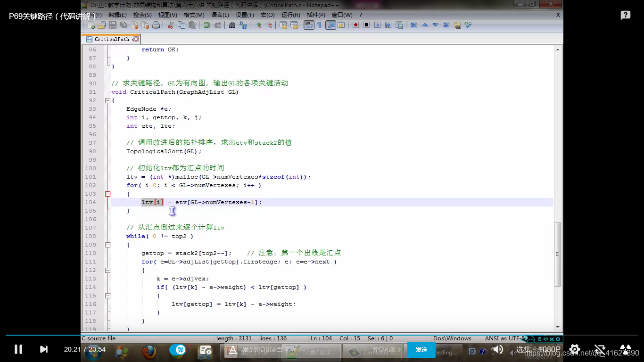The height and width of the screenshot is (362, 644).
Task: Open the 插件(P) plugins menu
Action: coord(316,15)
